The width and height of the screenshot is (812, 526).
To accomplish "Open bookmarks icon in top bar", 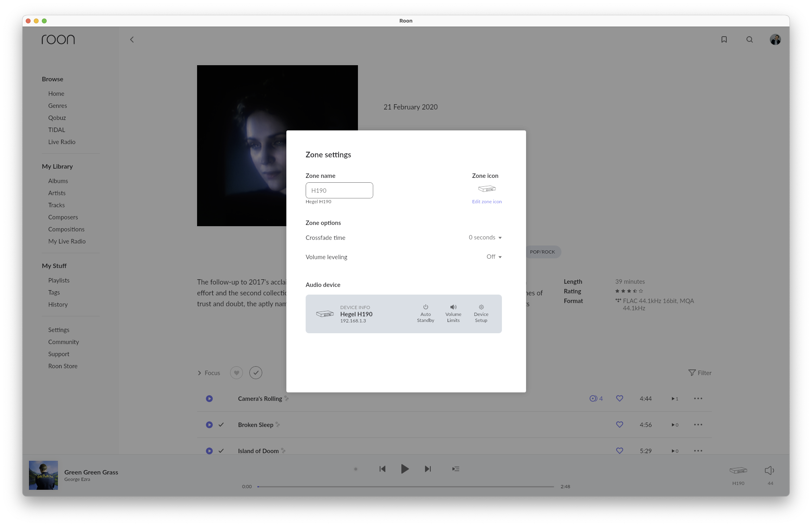I will (724, 39).
